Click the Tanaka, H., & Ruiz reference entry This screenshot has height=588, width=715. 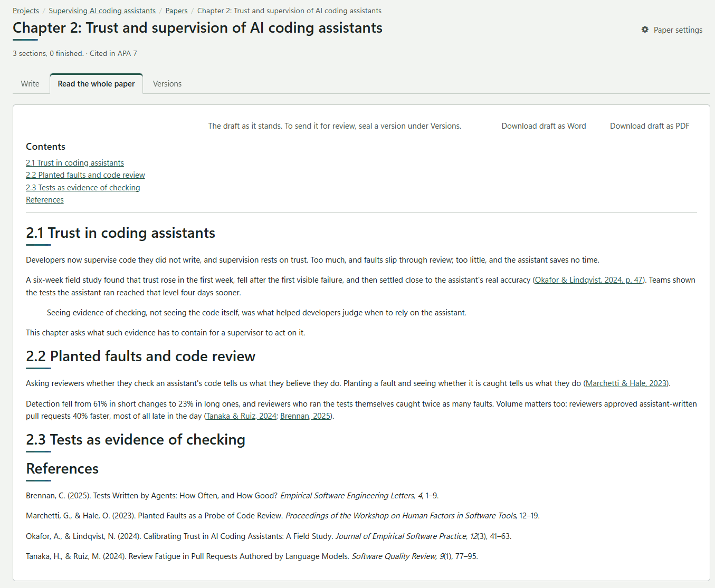tap(252, 556)
